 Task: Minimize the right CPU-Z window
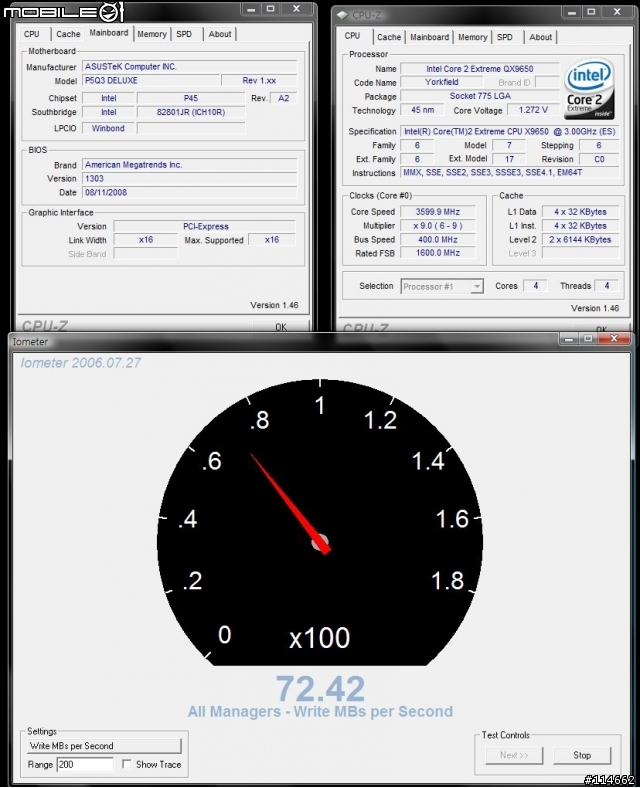pos(572,12)
